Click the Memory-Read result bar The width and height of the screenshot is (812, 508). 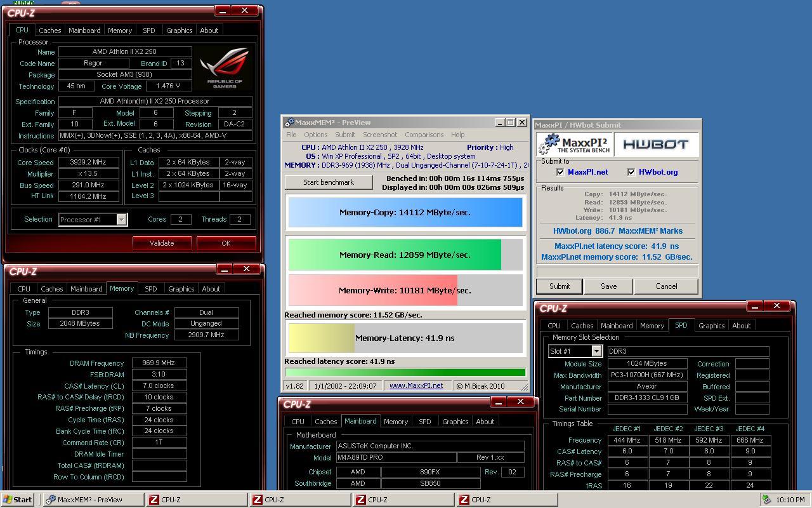[x=405, y=255]
